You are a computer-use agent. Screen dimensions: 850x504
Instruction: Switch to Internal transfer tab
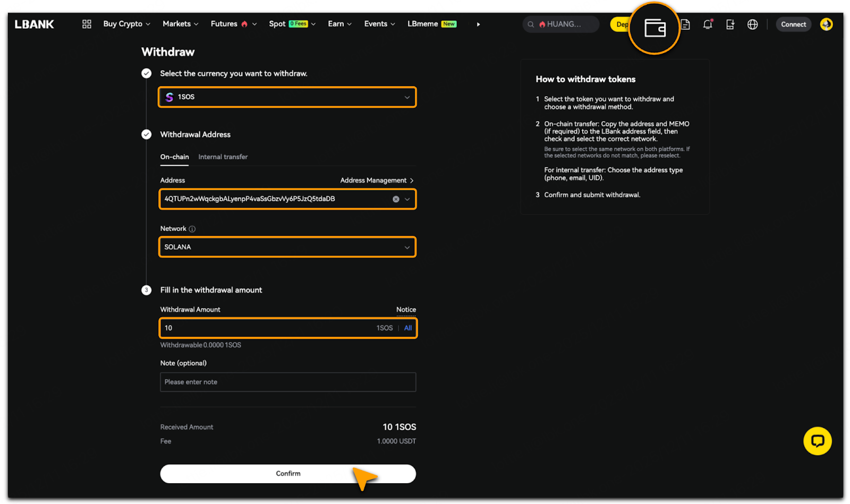pos(223,157)
